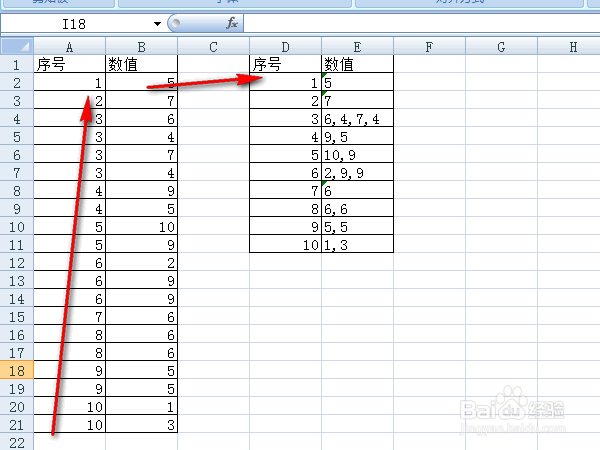The image size is (600, 450).
Task: Click cell E10 with 5, 5
Action: tap(357, 226)
